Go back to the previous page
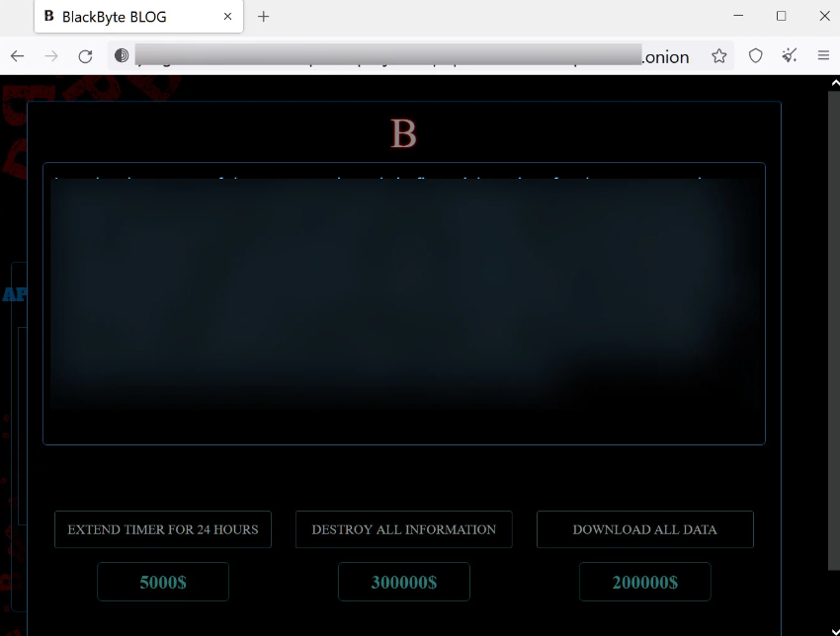 (17, 55)
